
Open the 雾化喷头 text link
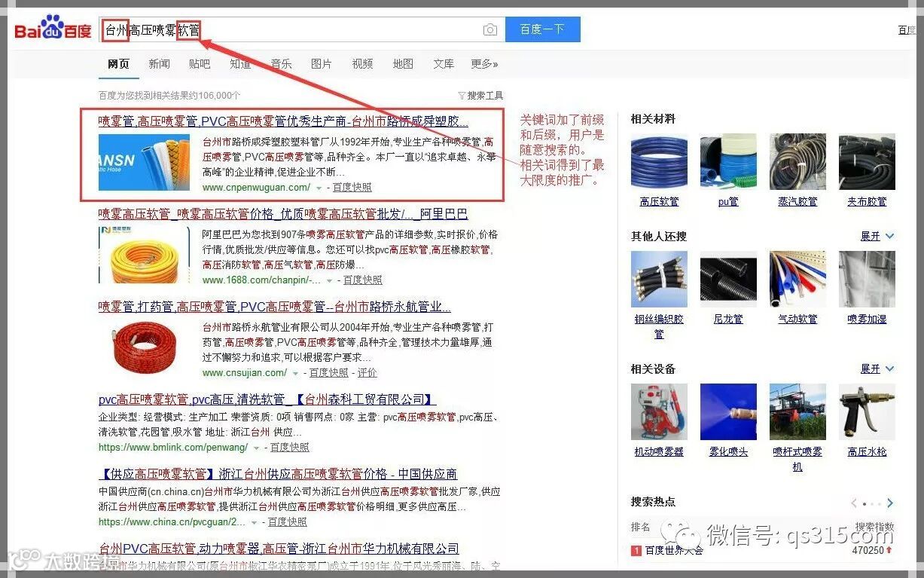click(x=728, y=451)
